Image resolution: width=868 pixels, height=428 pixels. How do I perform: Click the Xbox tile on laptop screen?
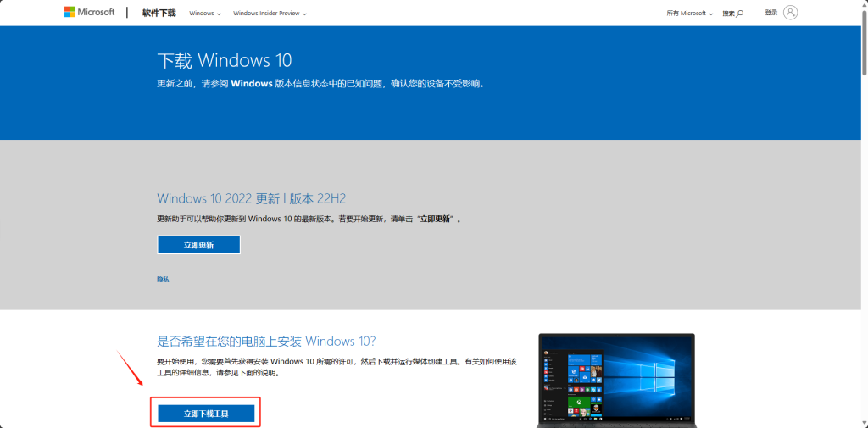[581, 403]
